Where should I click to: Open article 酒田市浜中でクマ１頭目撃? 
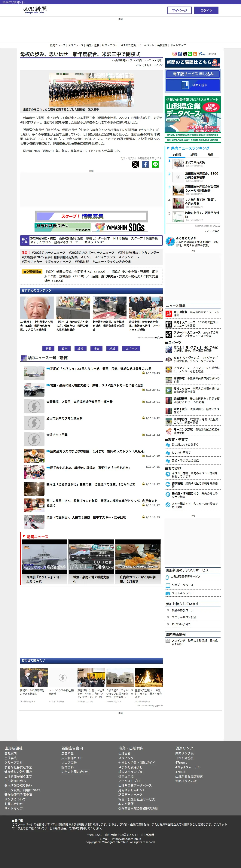64,419
